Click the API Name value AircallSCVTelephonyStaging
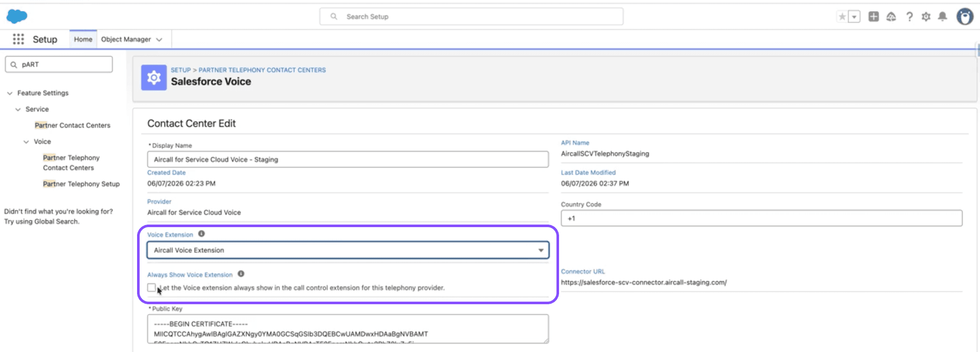Screen dimensions: 980x352 [605, 154]
